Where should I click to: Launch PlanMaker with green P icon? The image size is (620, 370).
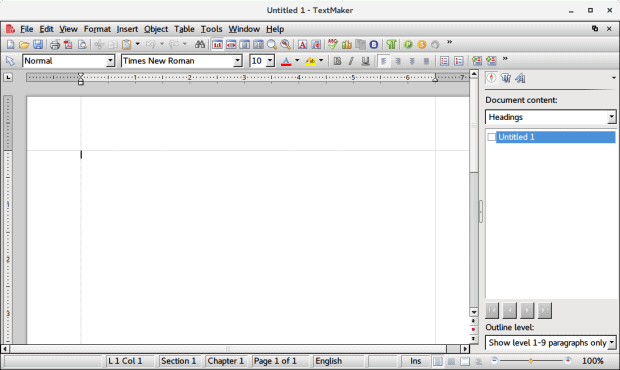click(408, 44)
